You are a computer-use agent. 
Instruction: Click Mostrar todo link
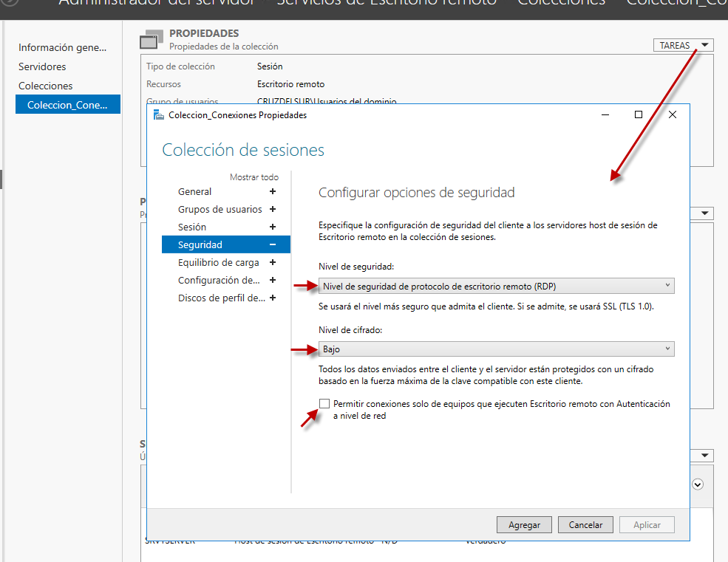tap(254, 177)
